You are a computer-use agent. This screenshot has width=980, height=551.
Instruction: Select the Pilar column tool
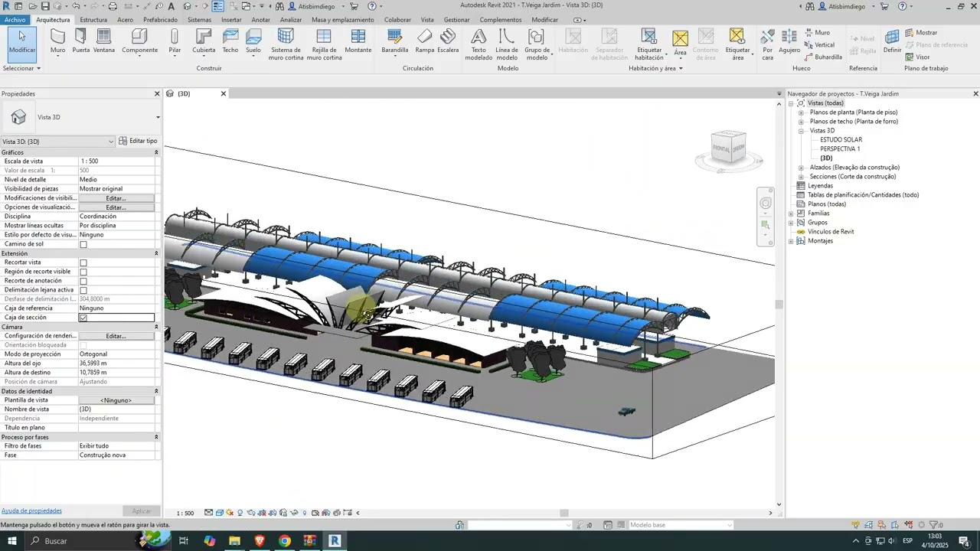(175, 41)
